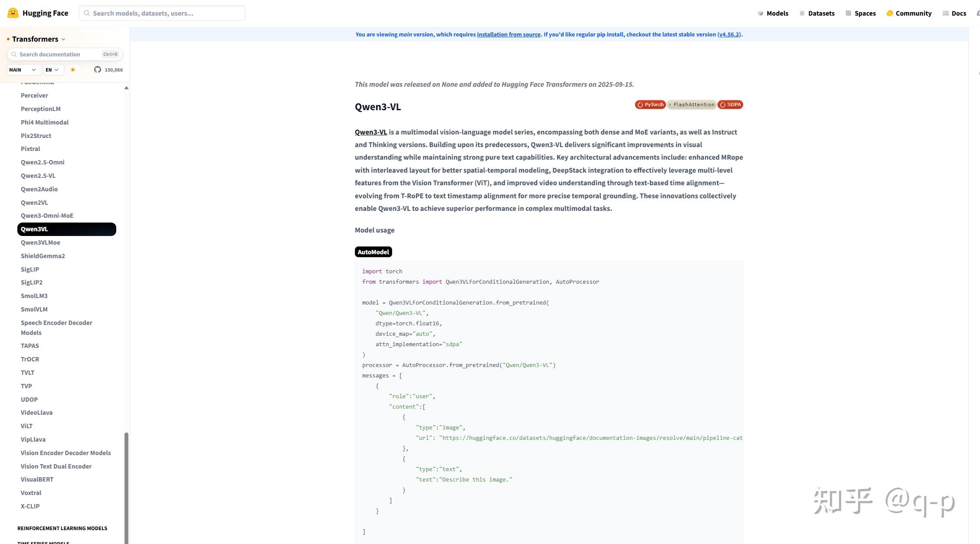Open the v4.56.2 stable version link

point(729,35)
